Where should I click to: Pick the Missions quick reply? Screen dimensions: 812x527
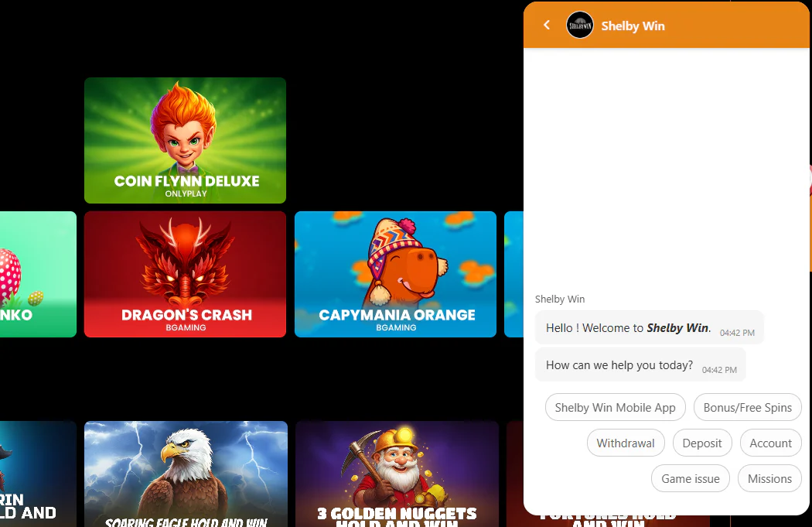769,478
